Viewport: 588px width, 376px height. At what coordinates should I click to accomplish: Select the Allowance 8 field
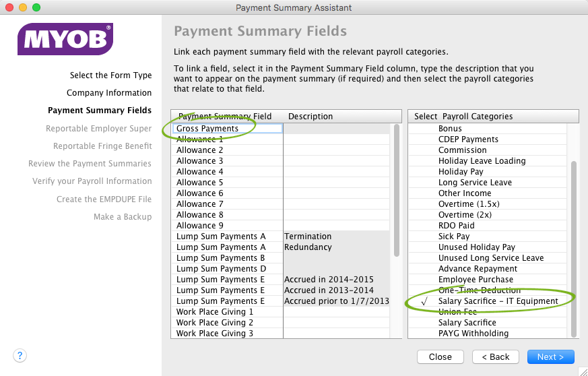(x=227, y=215)
